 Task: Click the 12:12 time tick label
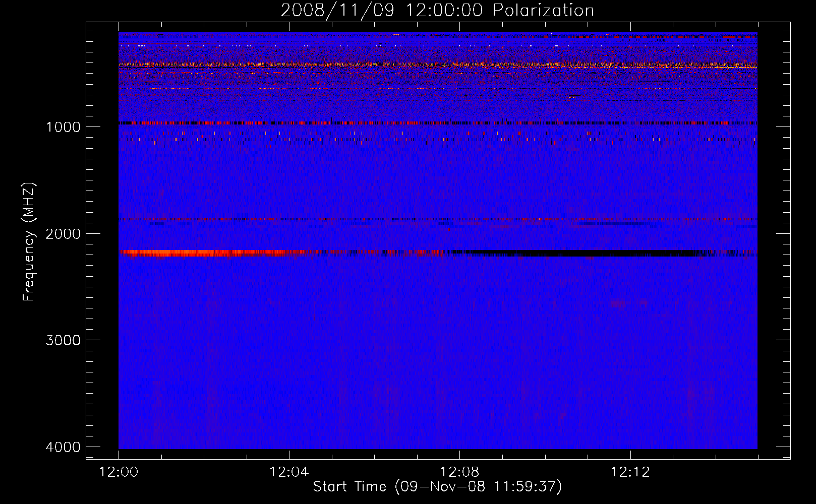click(630, 472)
